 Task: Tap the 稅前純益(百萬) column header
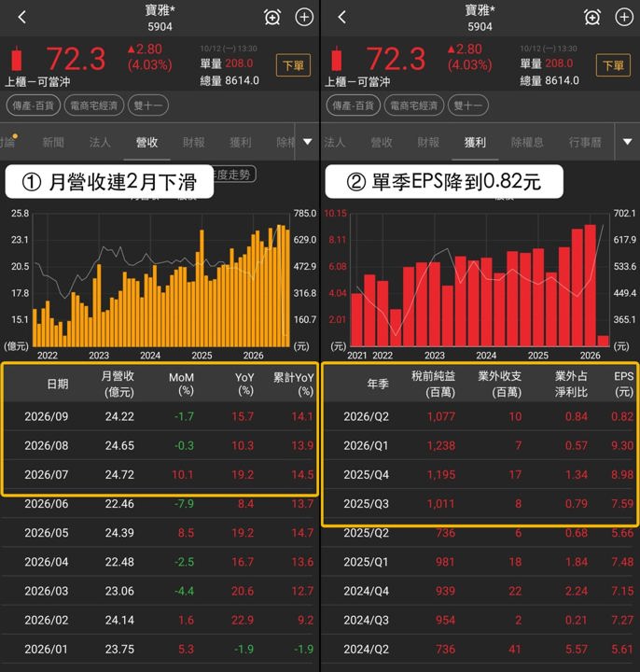tap(434, 384)
